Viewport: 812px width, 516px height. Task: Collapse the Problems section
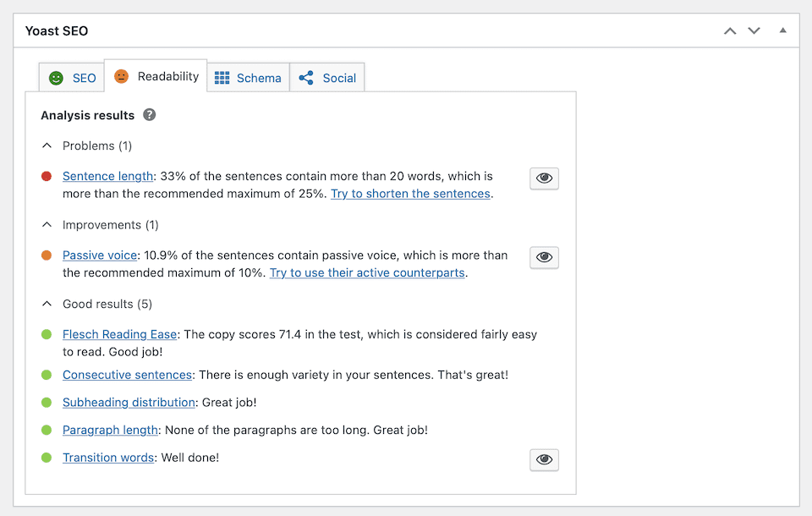(x=47, y=145)
